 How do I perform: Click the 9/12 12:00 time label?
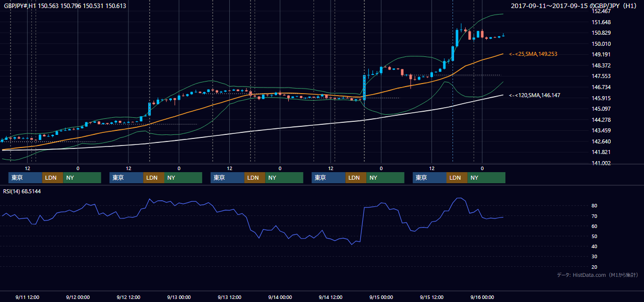(128, 297)
